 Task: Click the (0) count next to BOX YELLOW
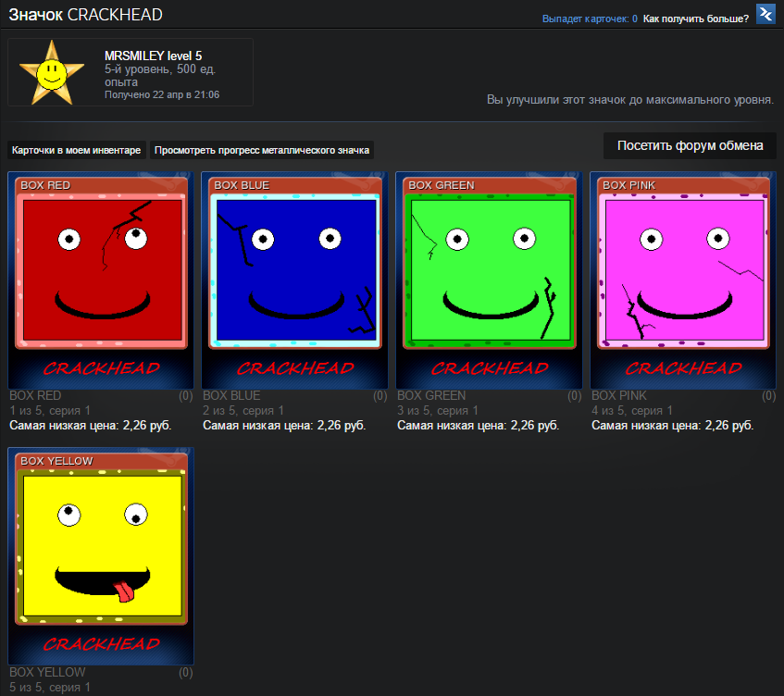[186, 672]
